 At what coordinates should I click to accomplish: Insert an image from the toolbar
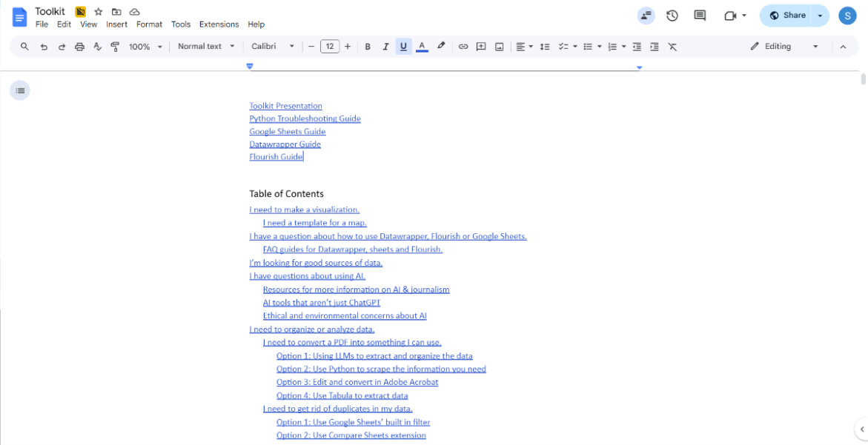[500, 47]
